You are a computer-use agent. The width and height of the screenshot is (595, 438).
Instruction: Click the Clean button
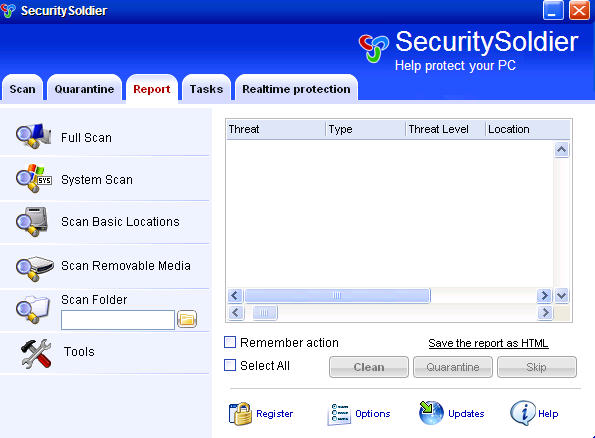pyautogui.click(x=369, y=367)
